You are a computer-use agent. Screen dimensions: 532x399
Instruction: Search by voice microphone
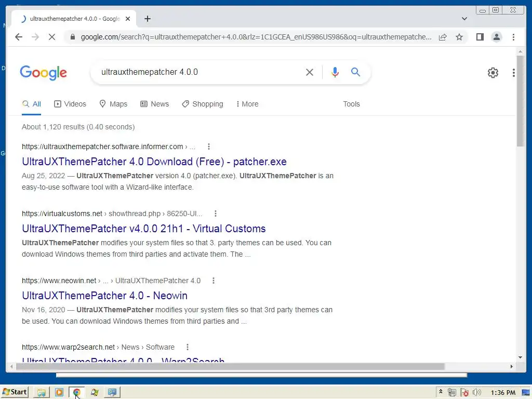(335, 72)
